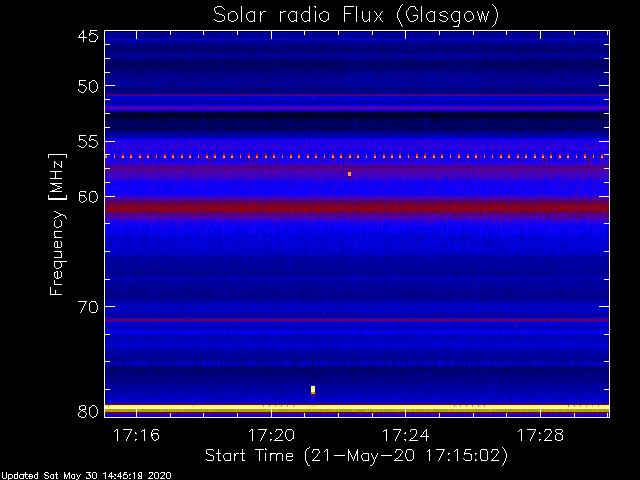The width and height of the screenshot is (640, 480).
Task: Click the dotted interference line near 56 MHz
Action: coord(357,156)
